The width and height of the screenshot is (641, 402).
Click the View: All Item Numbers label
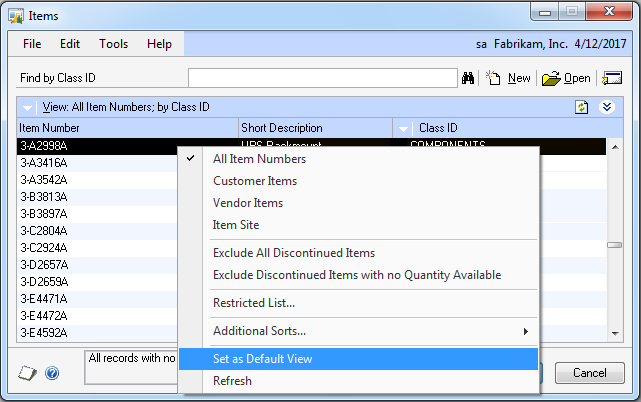[126, 107]
